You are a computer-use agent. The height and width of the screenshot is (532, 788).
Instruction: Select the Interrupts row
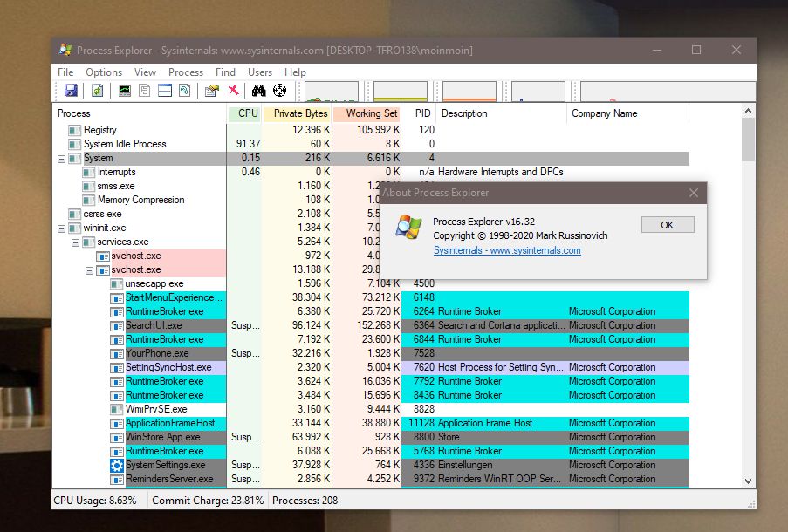371,173
